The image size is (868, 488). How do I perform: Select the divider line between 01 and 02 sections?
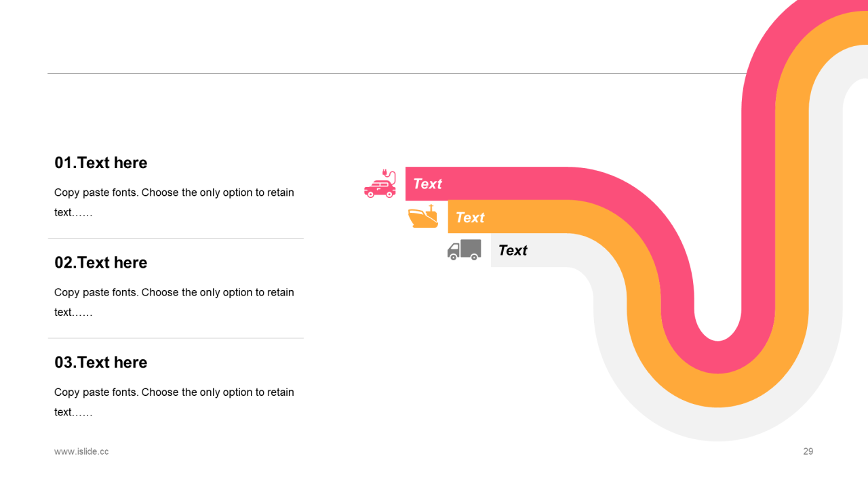(176, 238)
